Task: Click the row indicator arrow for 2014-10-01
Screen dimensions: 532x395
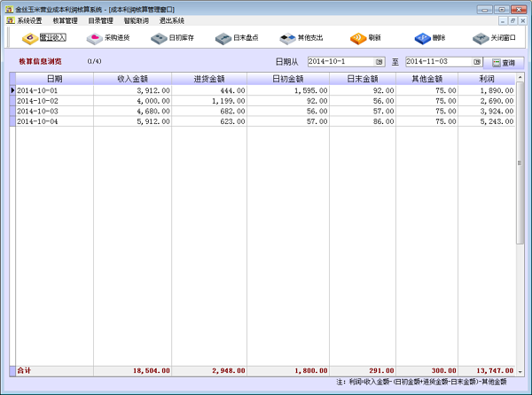Action: click(12, 90)
